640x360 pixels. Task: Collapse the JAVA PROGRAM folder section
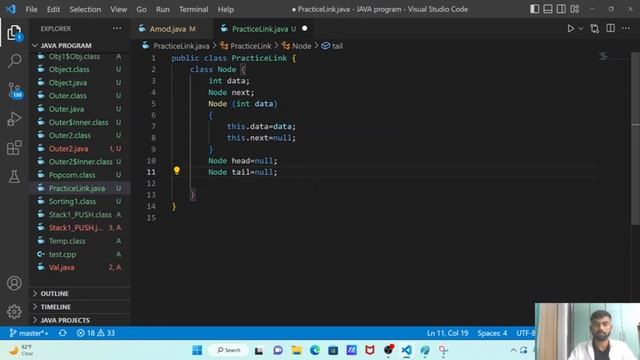pos(80,45)
